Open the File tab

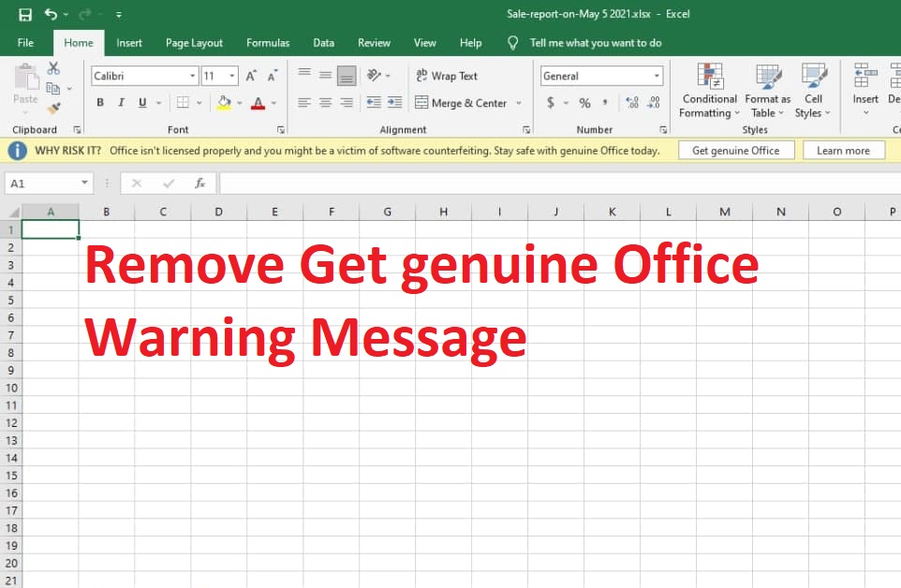(25, 42)
